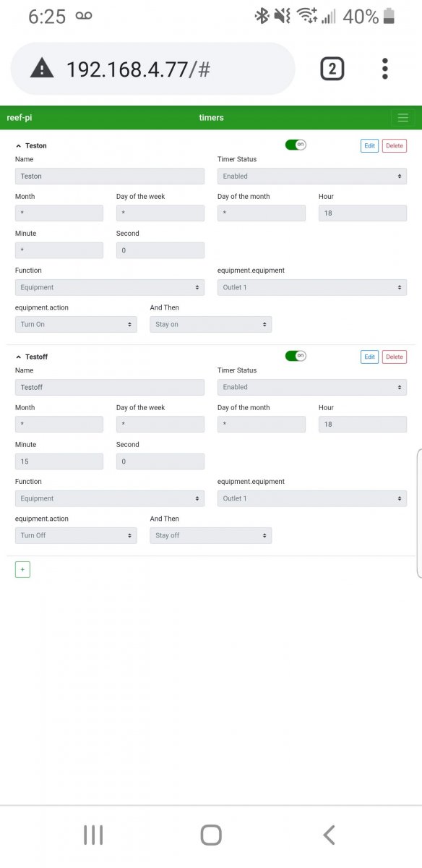The height and width of the screenshot is (868, 422).
Task: Tap the Android recent apps button
Action: [93, 835]
